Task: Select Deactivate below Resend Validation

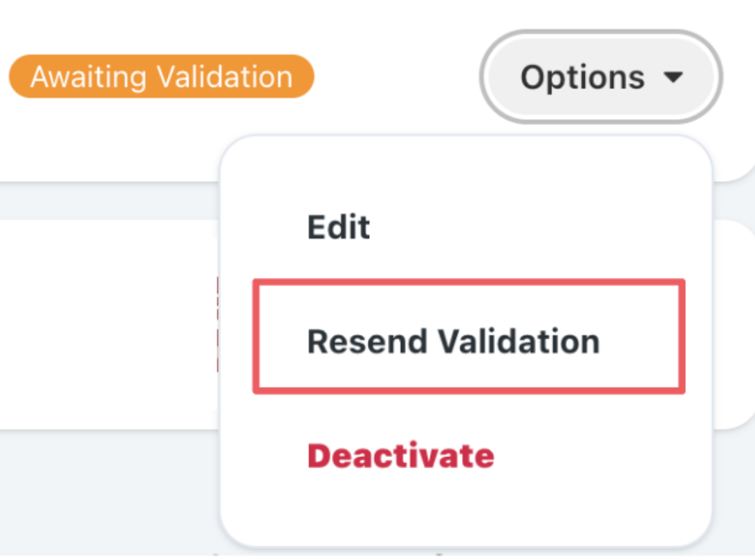Action: [x=400, y=456]
